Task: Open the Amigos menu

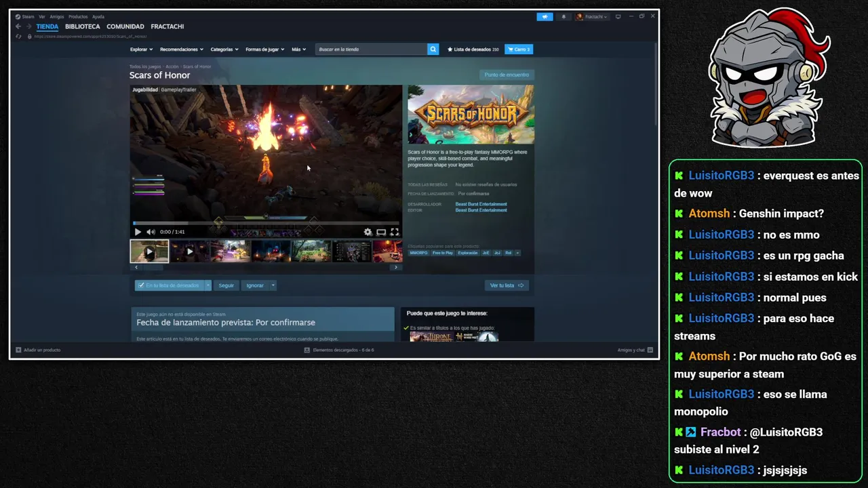Action: point(57,16)
